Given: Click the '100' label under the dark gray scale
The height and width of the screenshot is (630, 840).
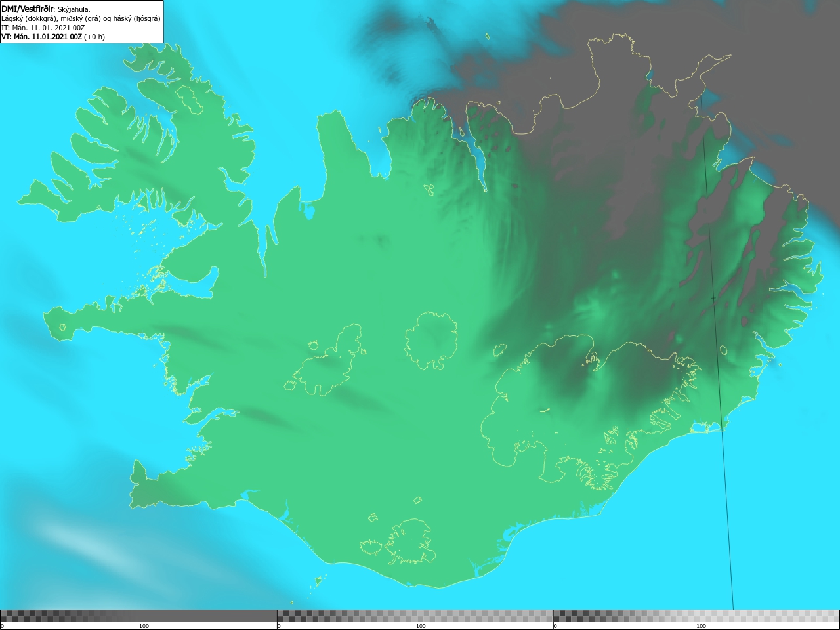Looking at the screenshot, I should pyautogui.click(x=144, y=626).
